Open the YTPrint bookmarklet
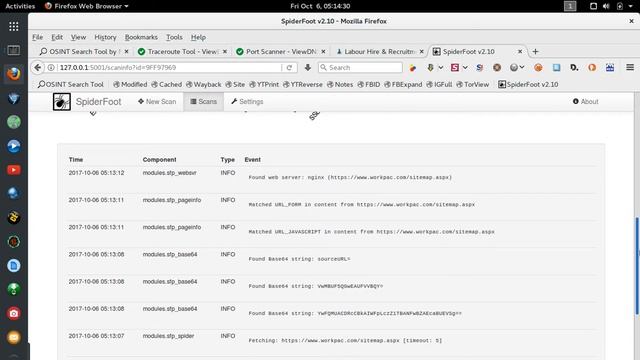 click(264, 84)
